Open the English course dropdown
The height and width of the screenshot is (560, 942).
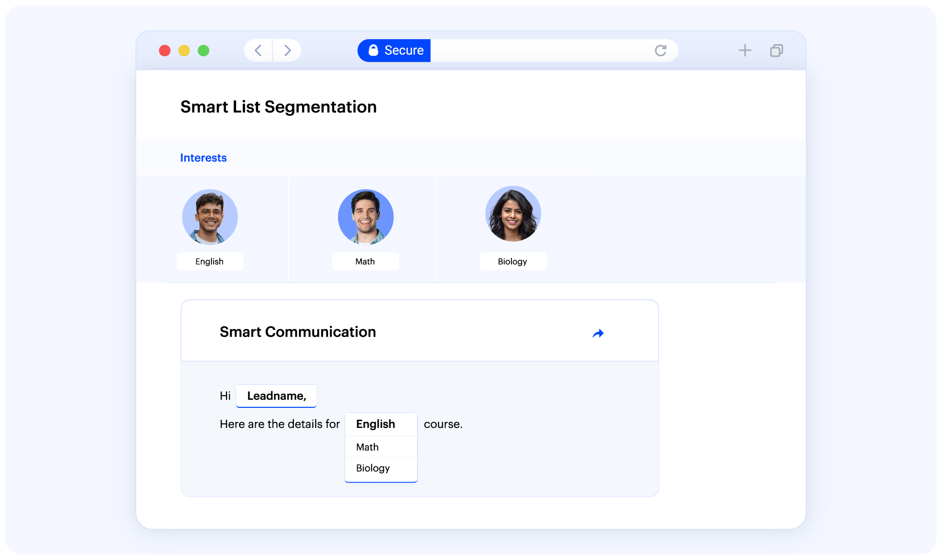(381, 424)
